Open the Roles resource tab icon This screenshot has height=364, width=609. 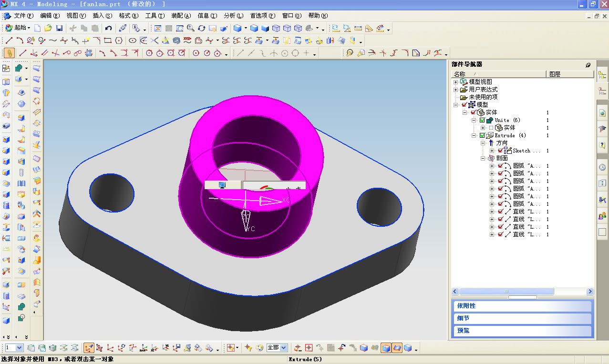pos(602,216)
